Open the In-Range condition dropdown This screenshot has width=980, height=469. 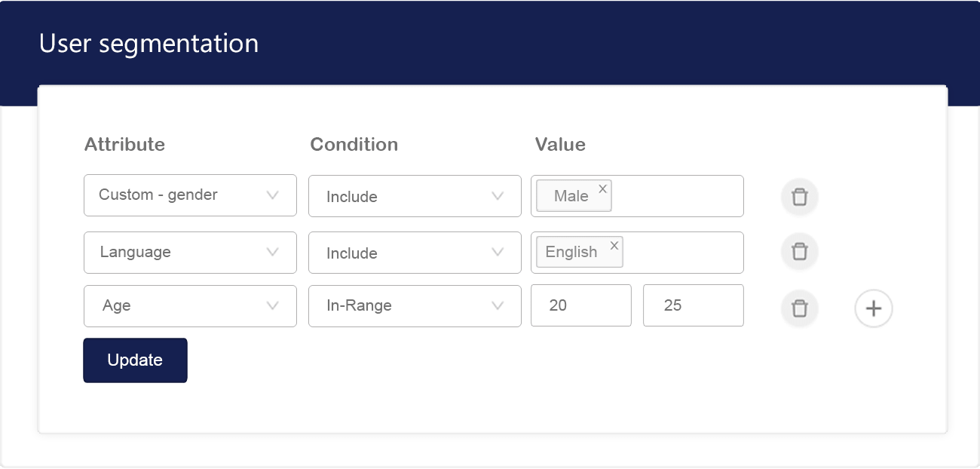pyautogui.click(x=415, y=306)
